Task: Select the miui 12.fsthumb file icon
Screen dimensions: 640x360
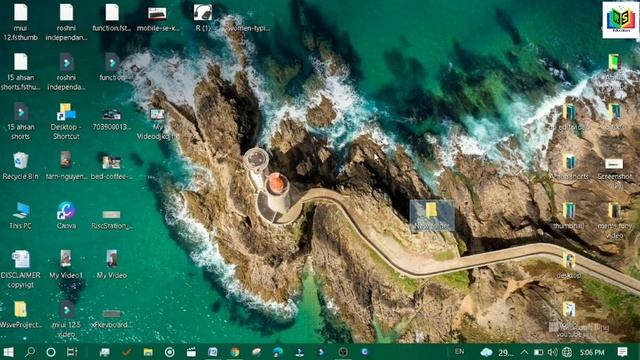Action: tap(20, 13)
